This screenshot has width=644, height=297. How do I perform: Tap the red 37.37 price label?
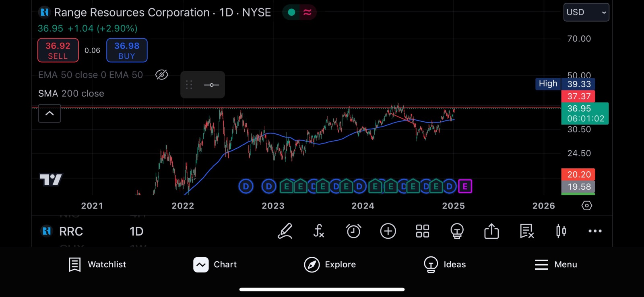pyautogui.click(x=578, y=96)
